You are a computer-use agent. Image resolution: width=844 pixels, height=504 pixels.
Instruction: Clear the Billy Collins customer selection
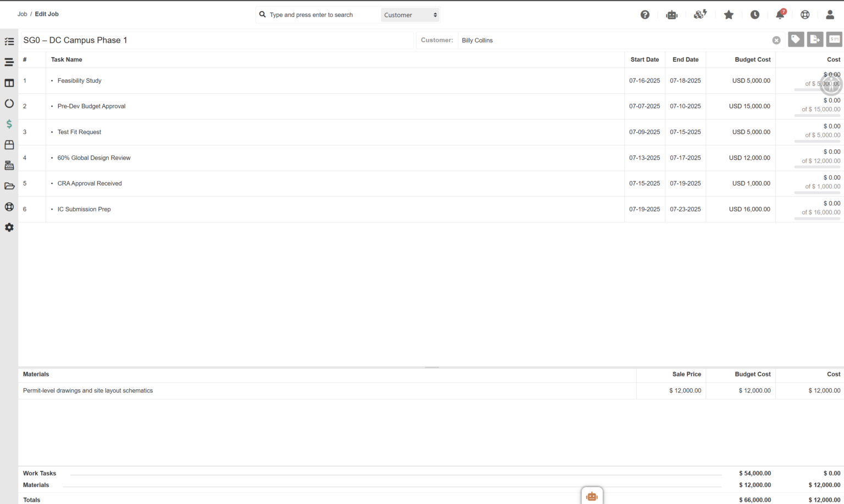point(776,40)
